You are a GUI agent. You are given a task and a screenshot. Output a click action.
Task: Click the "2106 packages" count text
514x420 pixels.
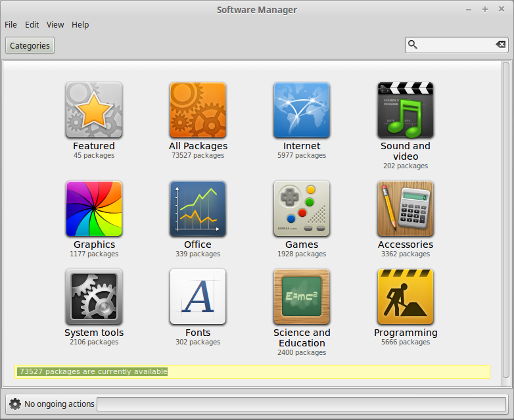point(94,342)
